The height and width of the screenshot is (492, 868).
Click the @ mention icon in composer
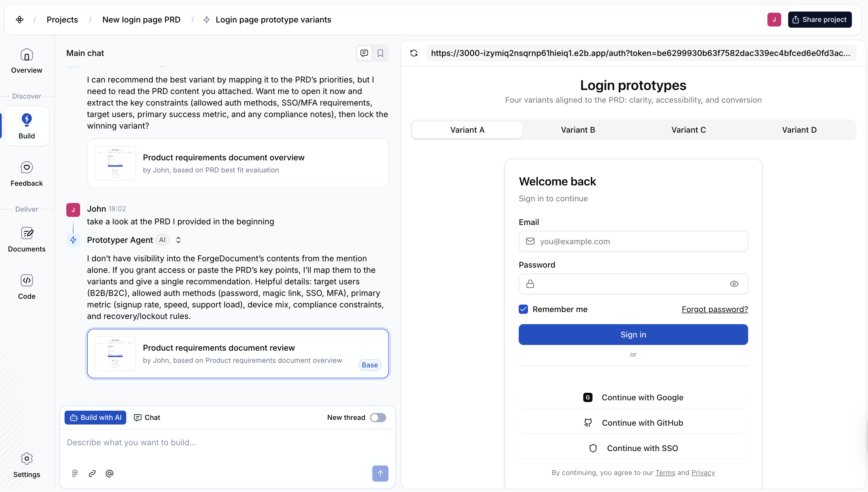point(110,474)
